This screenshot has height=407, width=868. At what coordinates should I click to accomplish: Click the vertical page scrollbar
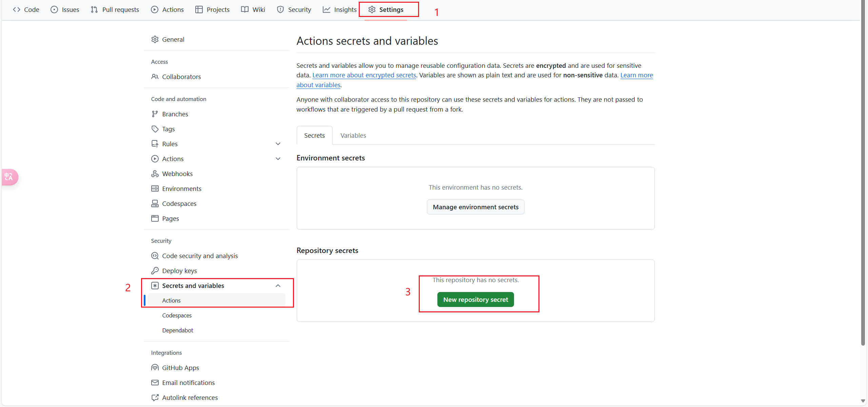tap(863, 170)
